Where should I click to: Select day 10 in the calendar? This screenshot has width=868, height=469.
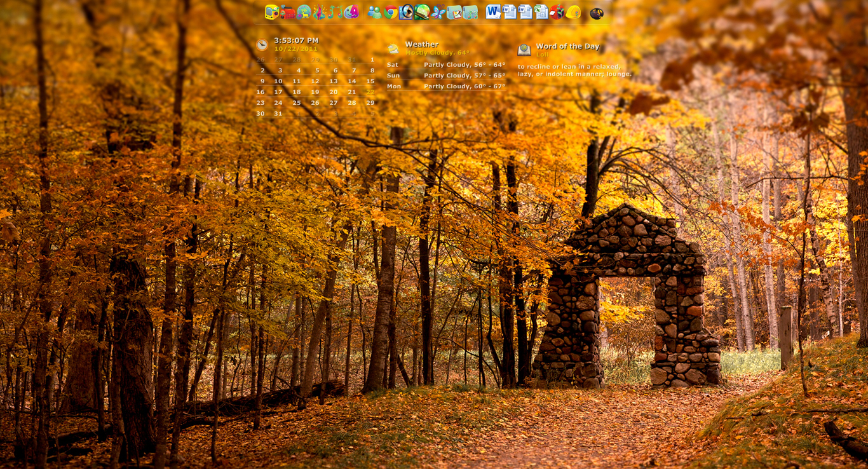[x=278, y=81]
